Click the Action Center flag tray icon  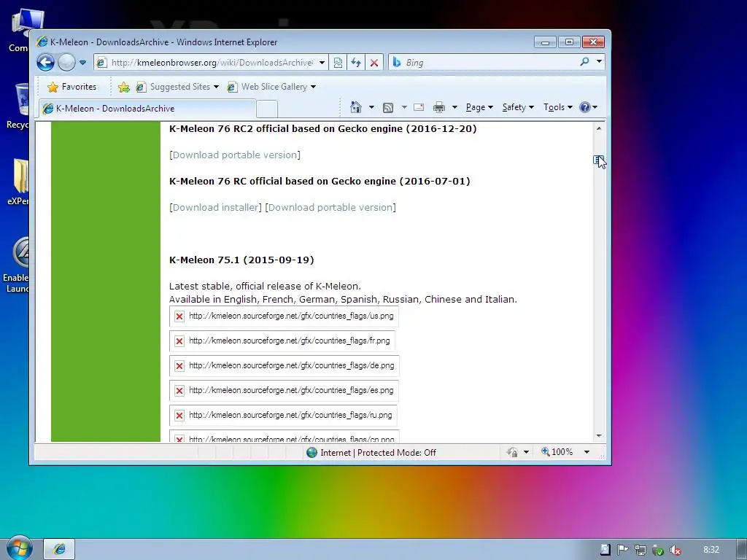[622, 550]
